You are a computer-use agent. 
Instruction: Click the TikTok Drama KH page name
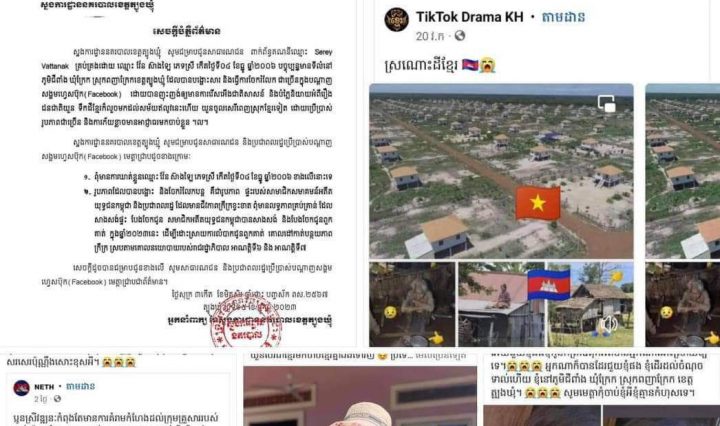pos(469,17)
